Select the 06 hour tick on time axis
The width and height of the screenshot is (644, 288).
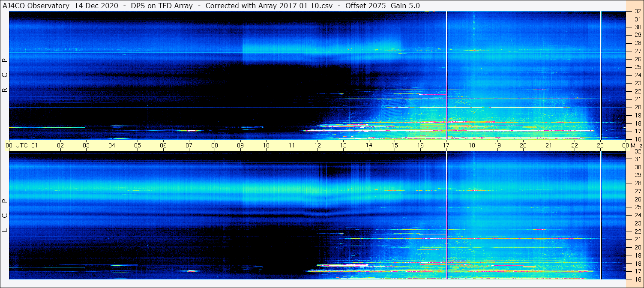[163, 145]
